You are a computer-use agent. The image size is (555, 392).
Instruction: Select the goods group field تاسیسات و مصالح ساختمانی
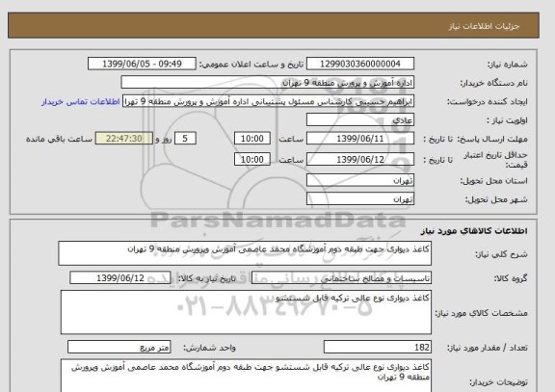(x=341, y=278)
